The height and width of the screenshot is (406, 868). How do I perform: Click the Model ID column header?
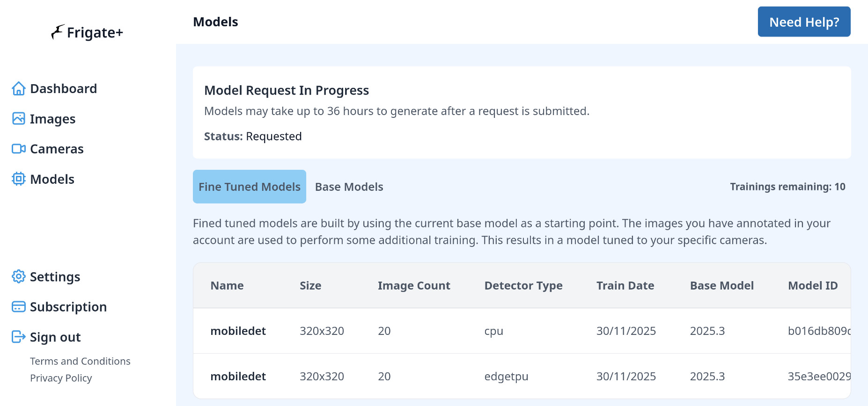click(x=813, y=285)
